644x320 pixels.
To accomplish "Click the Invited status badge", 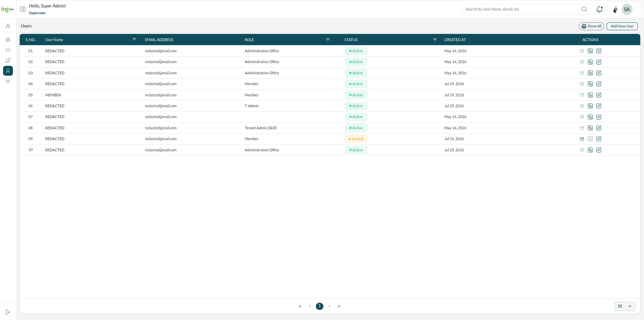I will (356, 139).
